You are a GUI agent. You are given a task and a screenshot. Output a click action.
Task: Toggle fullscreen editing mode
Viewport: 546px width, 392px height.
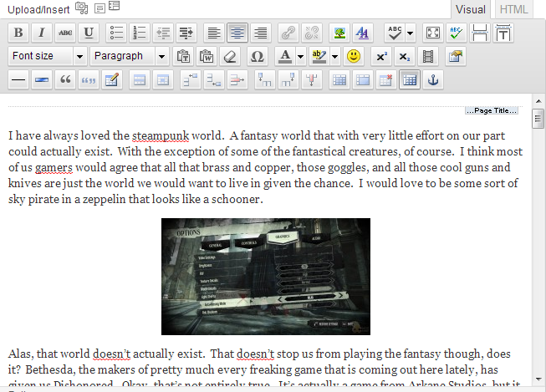point(433,33)
